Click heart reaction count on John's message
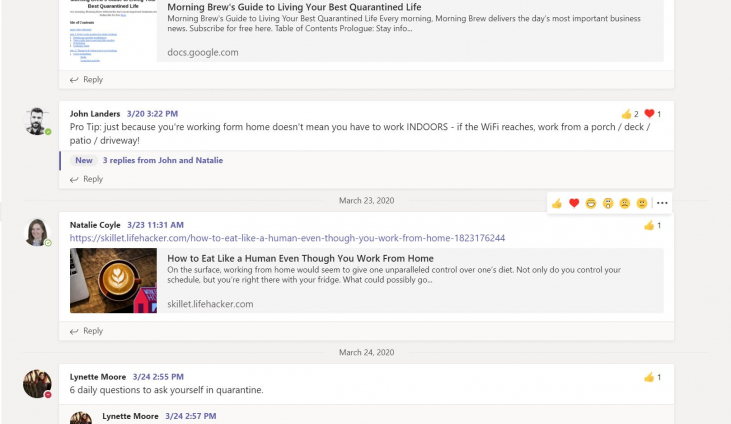731x424 pixels. pos(652,114)
